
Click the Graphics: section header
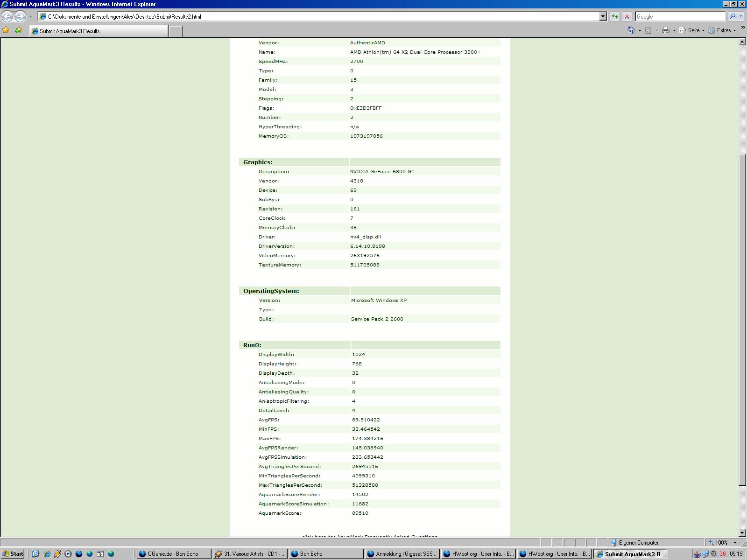[258, 162]
